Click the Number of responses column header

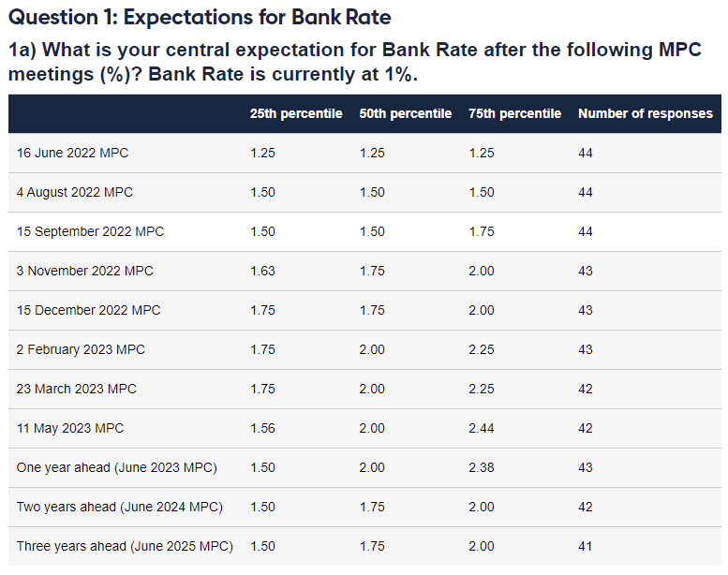coord(646,113)
